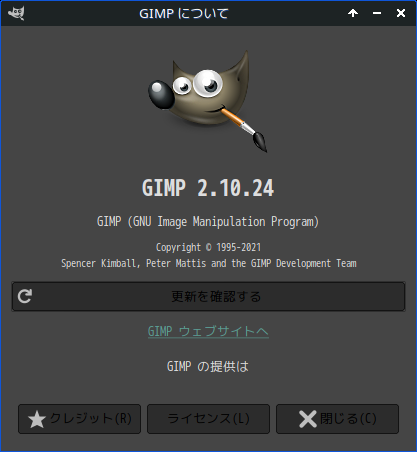
Task: Open the GIMP ウェブサイトへ link
Action: 208,332
